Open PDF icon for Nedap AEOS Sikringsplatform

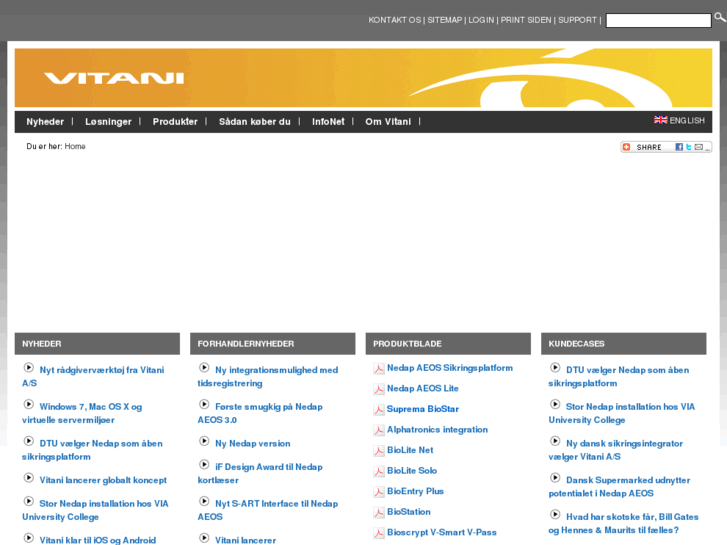point(379,369)
